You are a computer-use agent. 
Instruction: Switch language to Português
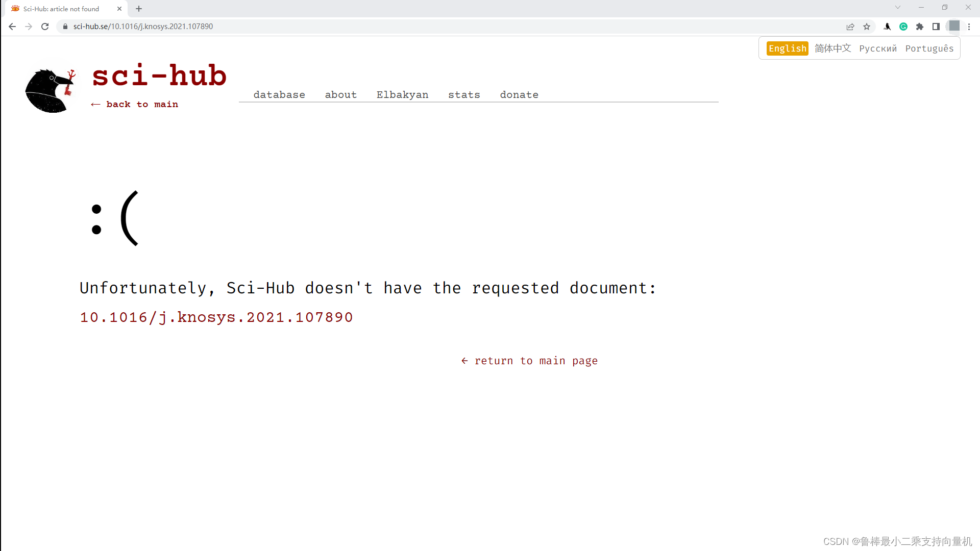pos(929,48)
